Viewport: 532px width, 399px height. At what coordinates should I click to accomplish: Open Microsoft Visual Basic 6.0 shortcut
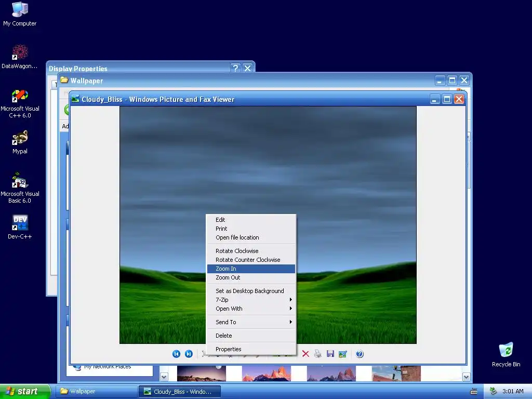20,188
